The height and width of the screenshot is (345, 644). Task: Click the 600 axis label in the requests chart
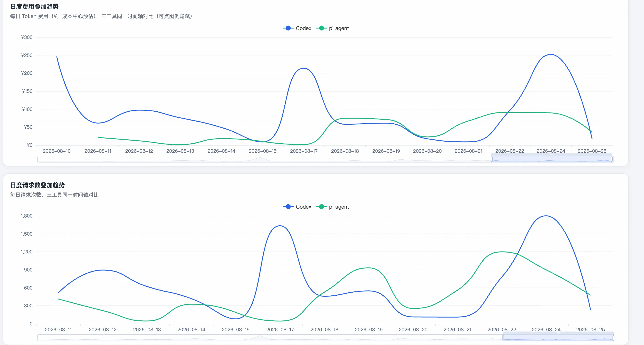28,288
